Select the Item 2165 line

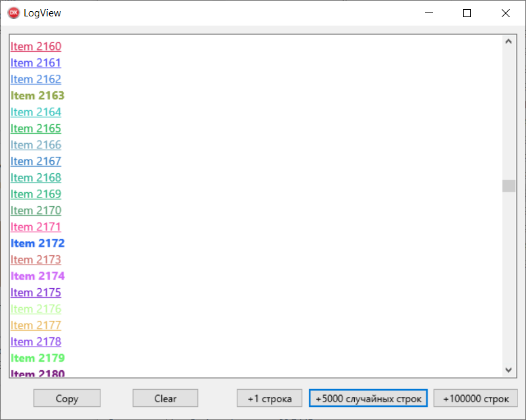pos(36,129)
